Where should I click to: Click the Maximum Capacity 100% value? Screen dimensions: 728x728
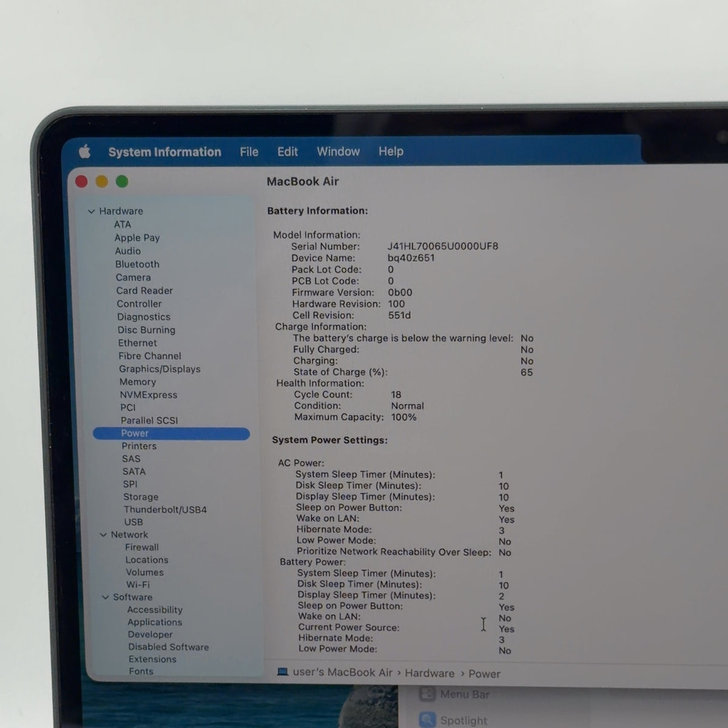pos(403,417)
